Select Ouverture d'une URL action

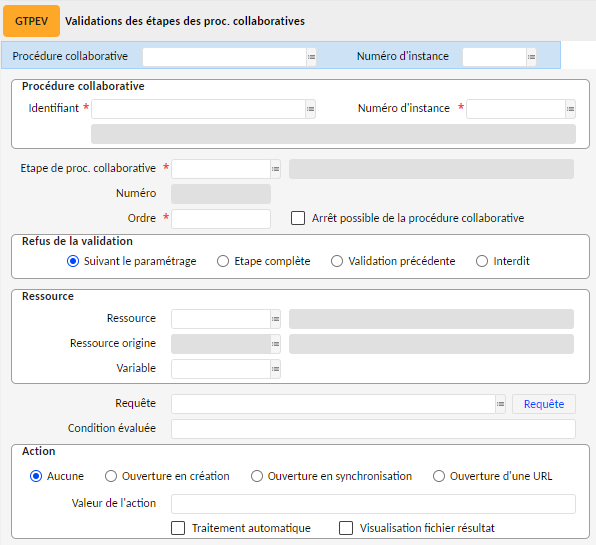439,476
